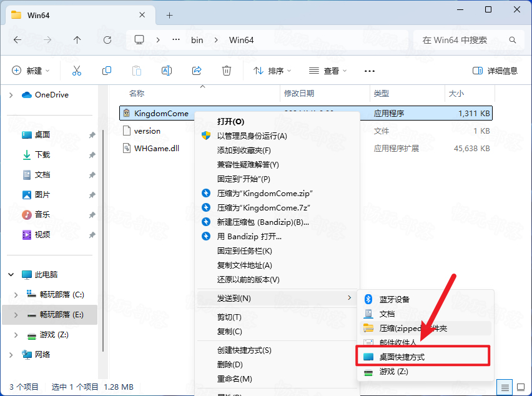Switch to large thumbnails view icon
Image resolution: width=532 pixels, height=396 pixels.
[x=521, y=387]
